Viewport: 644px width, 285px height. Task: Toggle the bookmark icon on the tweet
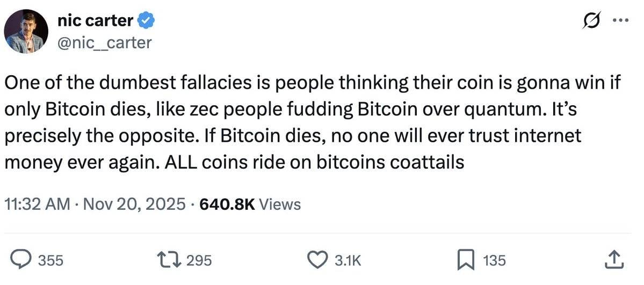pos(465,260)
